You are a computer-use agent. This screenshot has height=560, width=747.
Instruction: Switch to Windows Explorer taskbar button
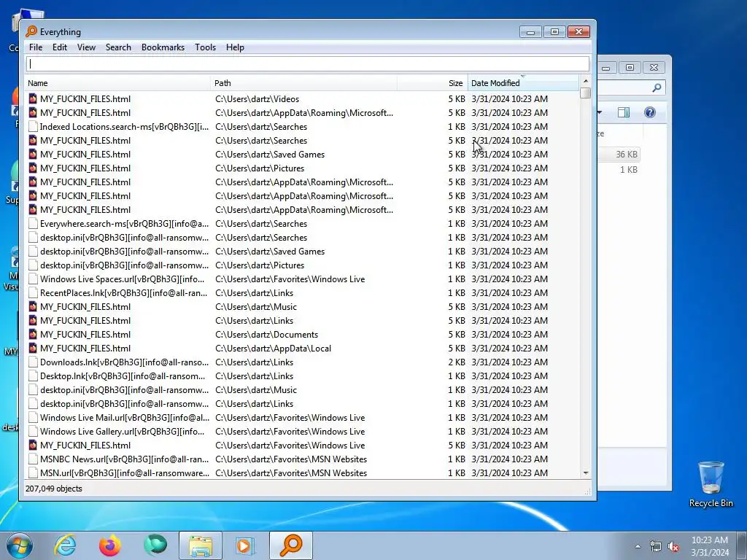click(201, 545)
